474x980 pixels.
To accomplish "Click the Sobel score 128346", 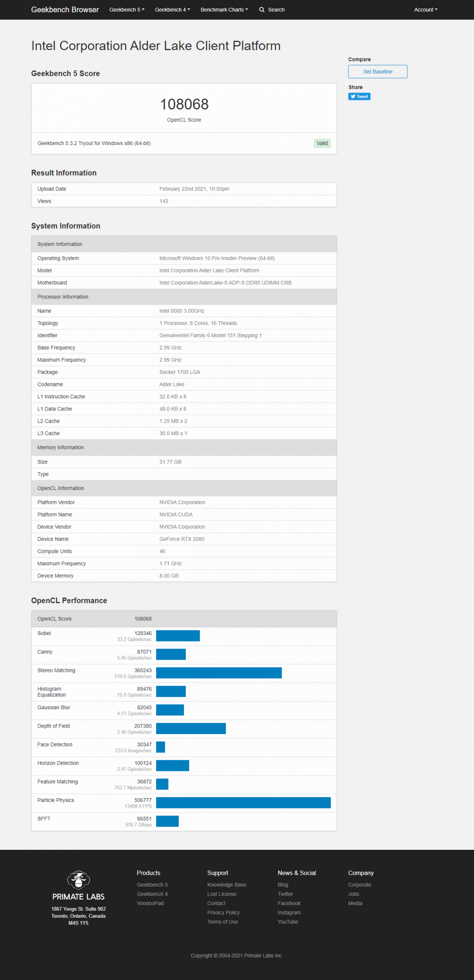I will pos(143,633).
